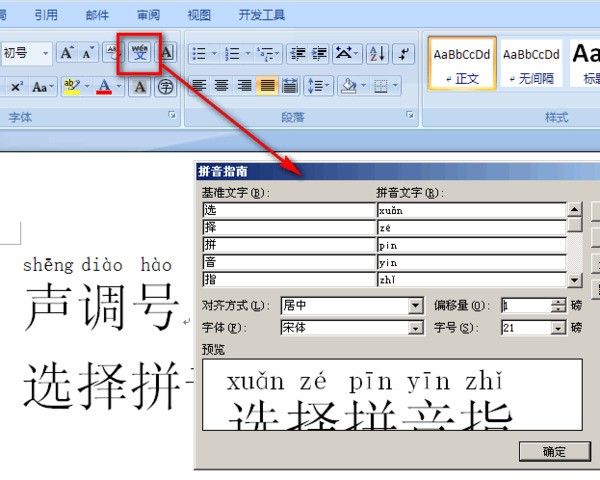The height and width of the screenshot is (480, 600).
Task: Click the Sort (A-Z) icon
Action: pos(377,53)
